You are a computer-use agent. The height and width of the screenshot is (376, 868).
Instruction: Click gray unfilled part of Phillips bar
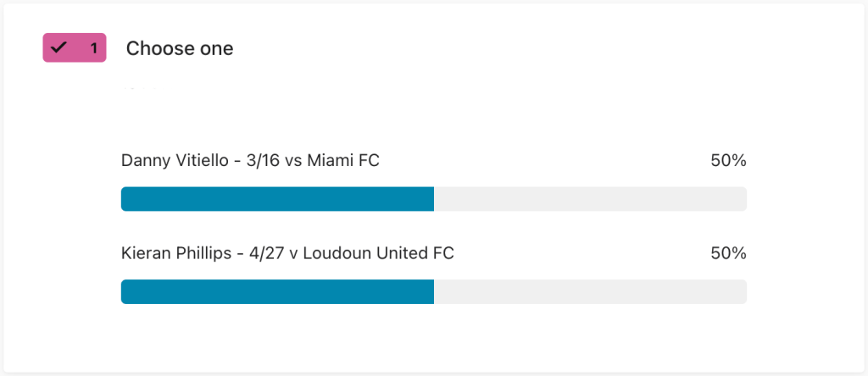[590, 291]
